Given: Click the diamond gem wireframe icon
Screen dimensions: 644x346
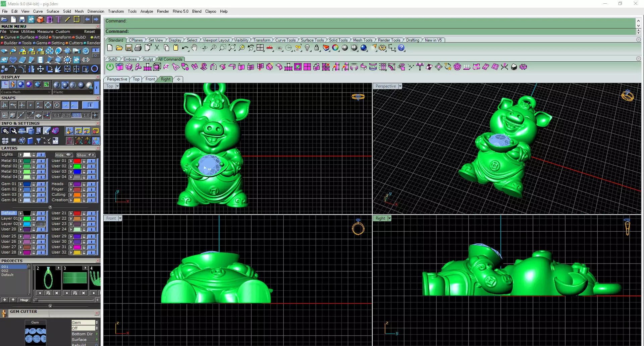Looking at the screenshot, I should (x=13, y=60).
